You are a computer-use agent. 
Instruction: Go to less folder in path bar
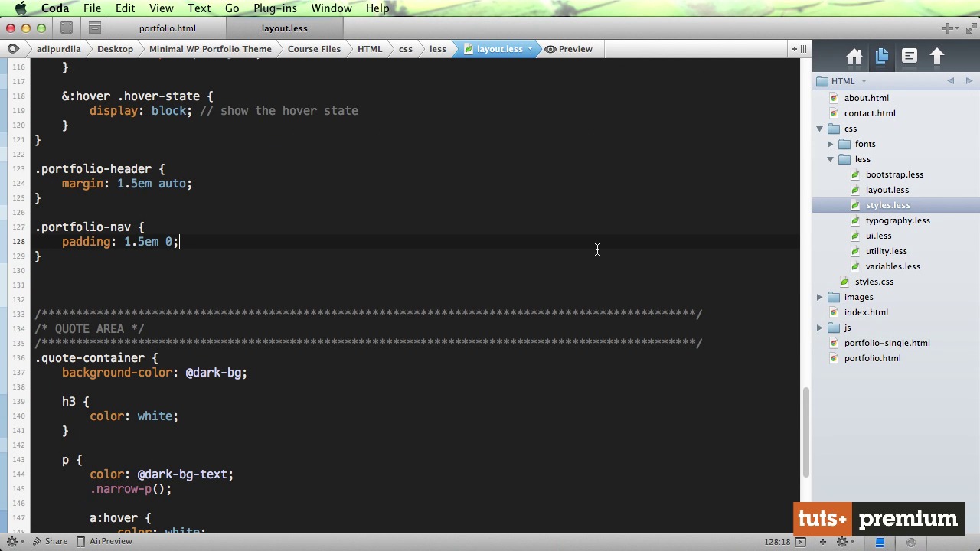438,49
